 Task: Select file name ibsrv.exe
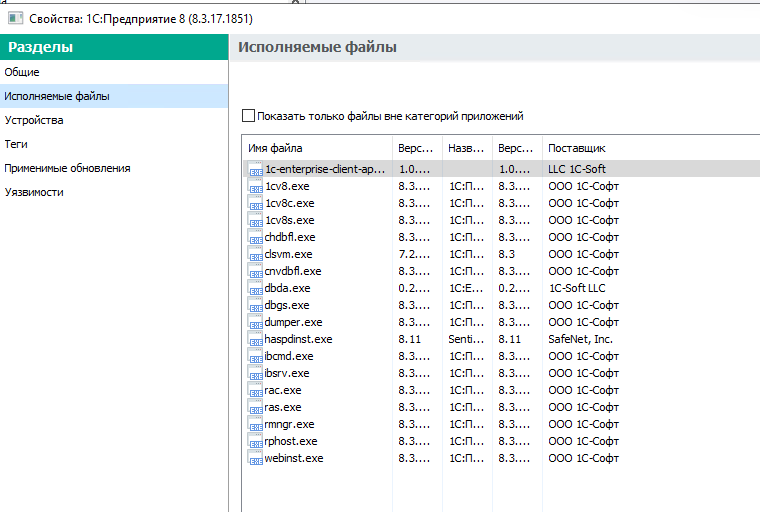click(287, 373)
